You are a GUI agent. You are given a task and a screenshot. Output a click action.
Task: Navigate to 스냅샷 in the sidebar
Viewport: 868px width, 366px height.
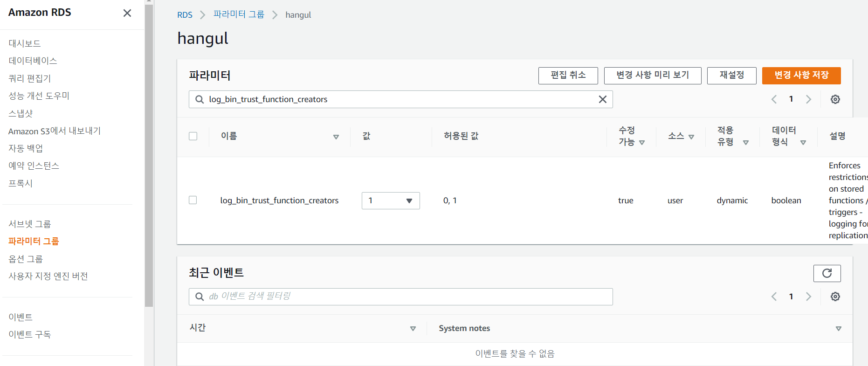point(21,113)
